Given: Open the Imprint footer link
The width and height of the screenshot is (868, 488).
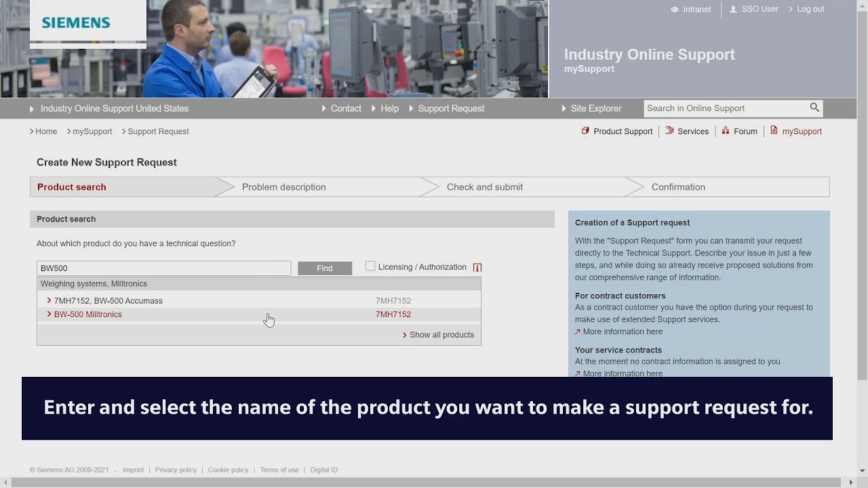Looking at the screenshot, I should [133, 470].
